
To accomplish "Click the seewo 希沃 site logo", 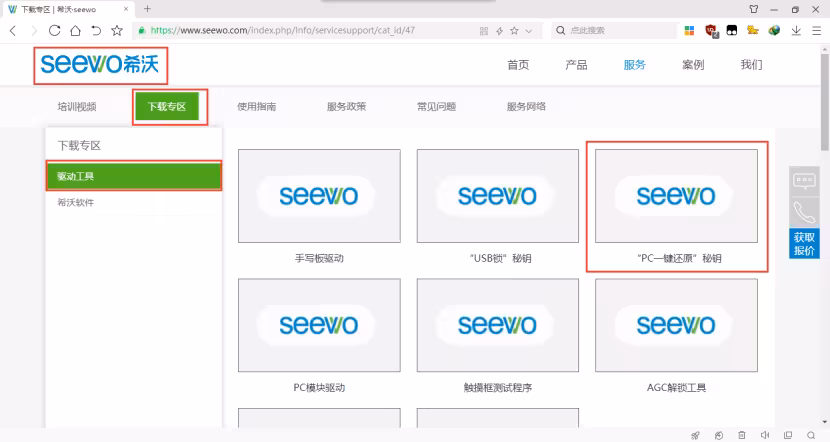I will pyautogui.click(x=100, y=65).
